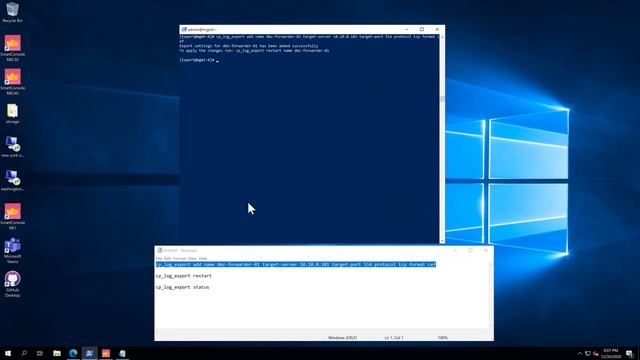Close the terminal window
This screenshot has width=640, height=360.
click(437, 29)
